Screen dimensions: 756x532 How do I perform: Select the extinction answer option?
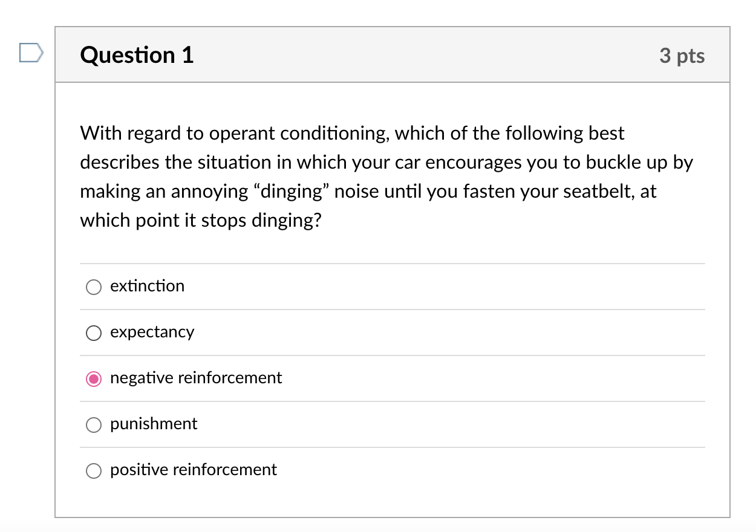pos(94,287)
